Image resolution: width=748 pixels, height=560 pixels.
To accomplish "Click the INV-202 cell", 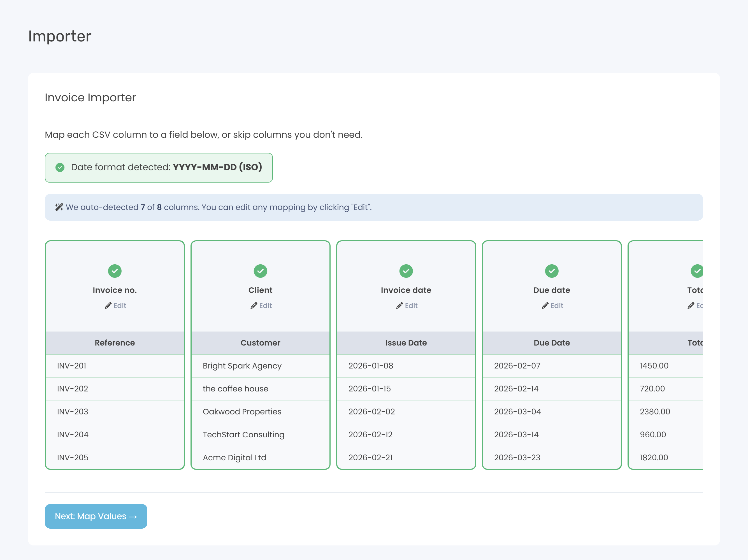I will [x=115, y=389].
